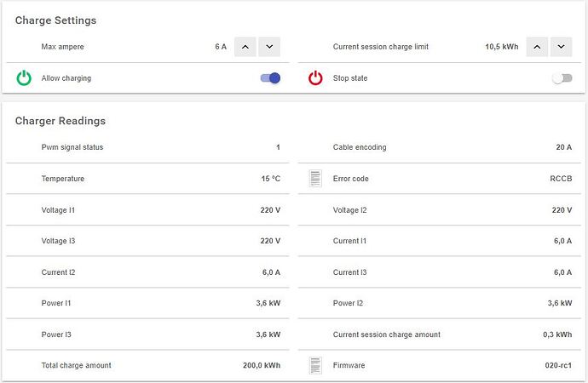Click the 15 °C temperature value
This screenshot has width=588, height=383.
[271, 179]
